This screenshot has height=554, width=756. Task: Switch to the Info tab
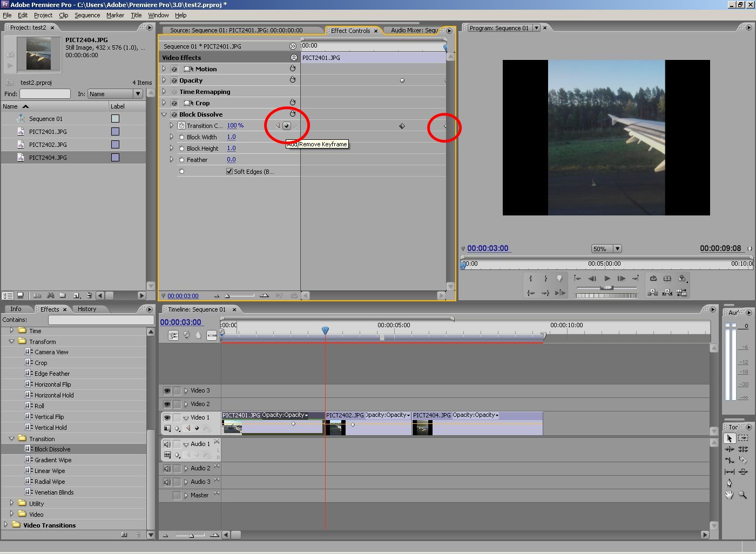pos(16,309)
